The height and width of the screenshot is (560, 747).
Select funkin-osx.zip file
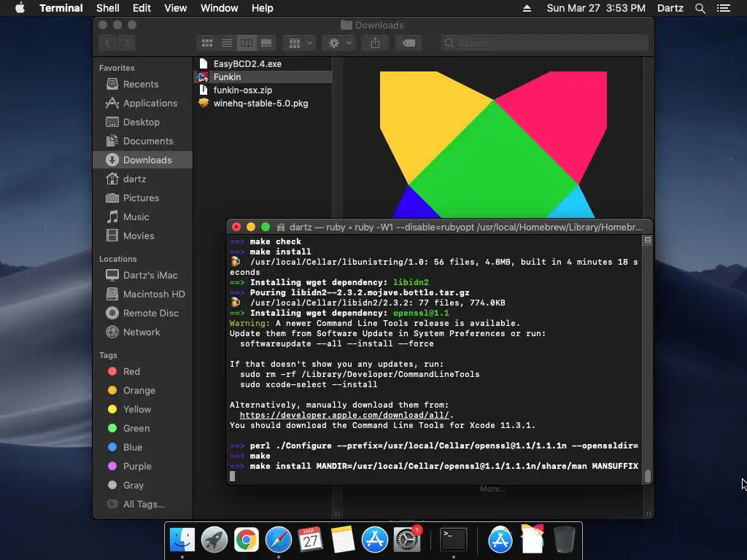263,90
